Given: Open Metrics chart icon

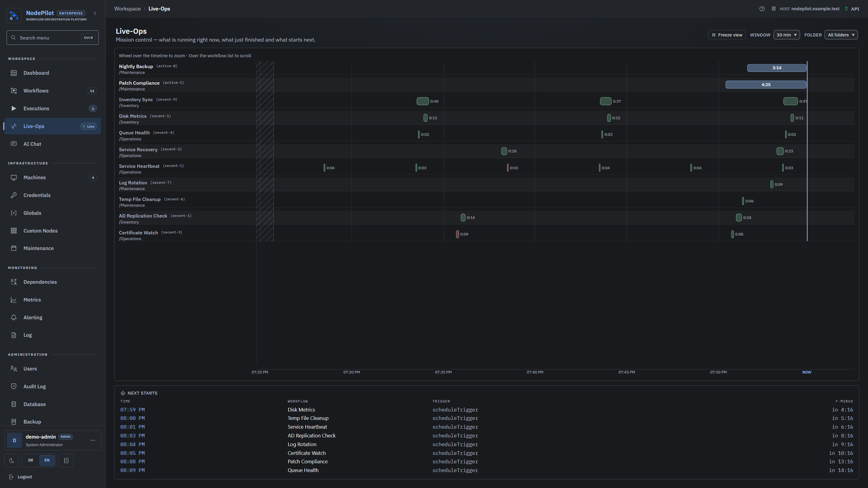Looking at the screenshot, I should pos(14,300).
